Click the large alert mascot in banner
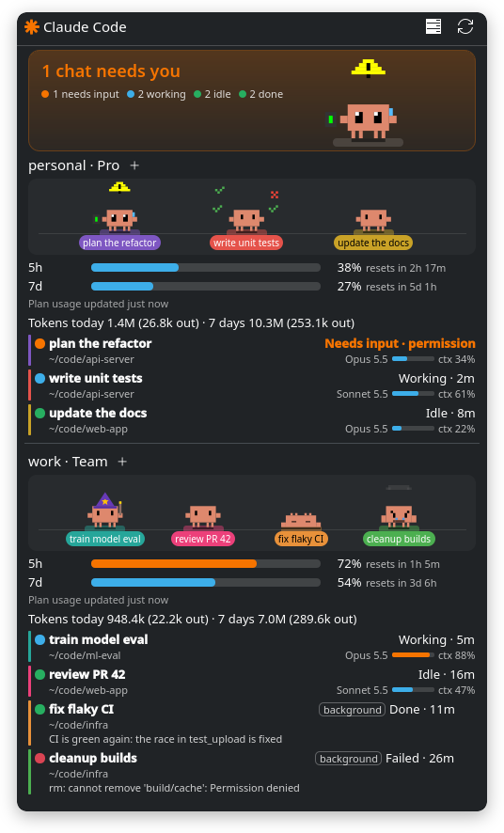 point(368,103)
